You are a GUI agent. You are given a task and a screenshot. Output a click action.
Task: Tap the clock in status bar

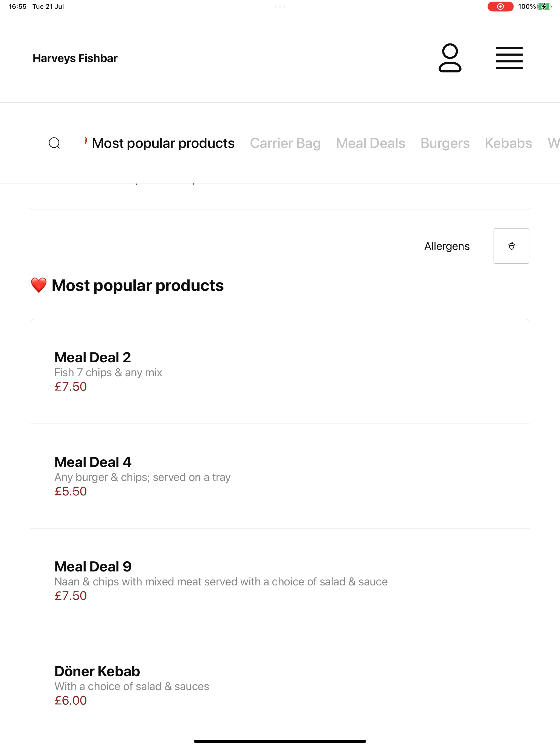click(x=17, y=6)
